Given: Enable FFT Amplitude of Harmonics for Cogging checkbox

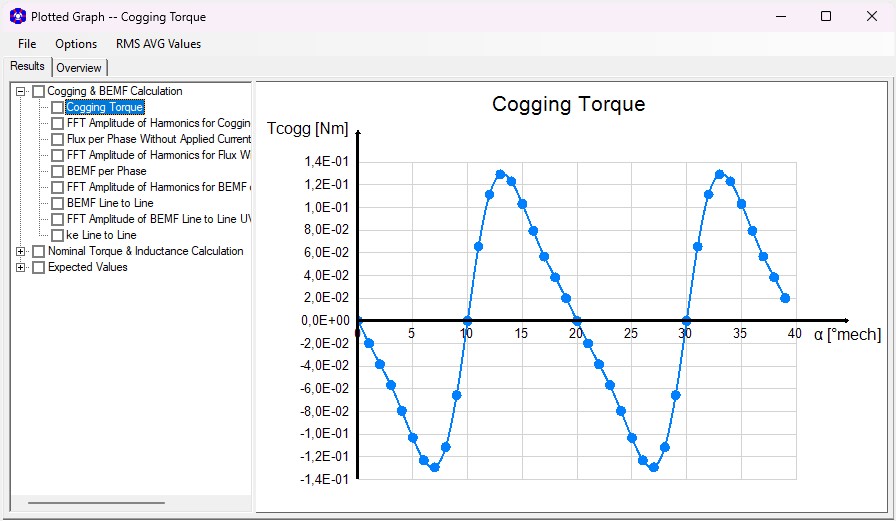Looking at the screenshot, I should 57,123.
